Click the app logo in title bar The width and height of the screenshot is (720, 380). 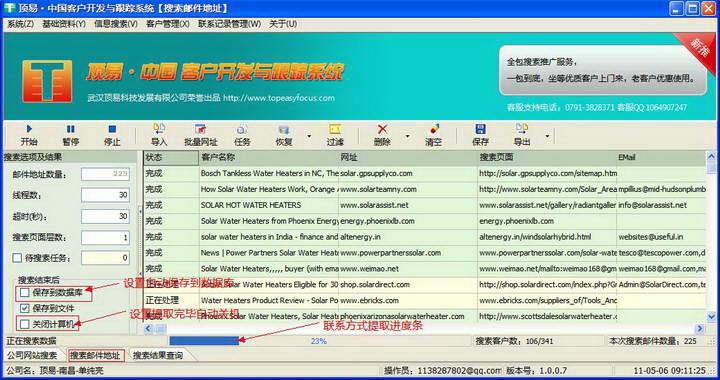click(x=9, y=8)
